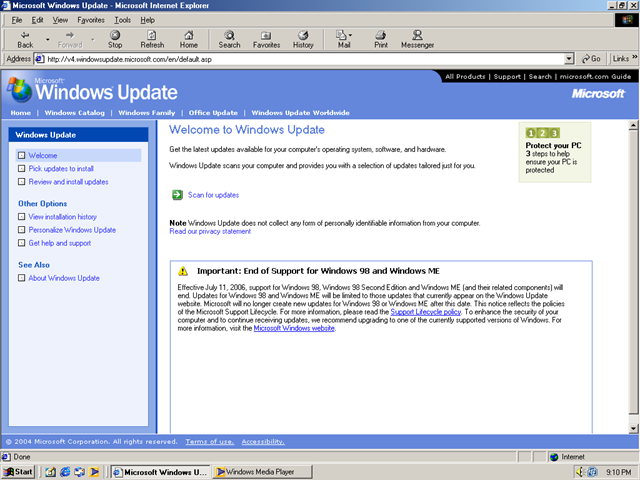Launch Internet Explorer from quick launch

click(x=65, y=472)
